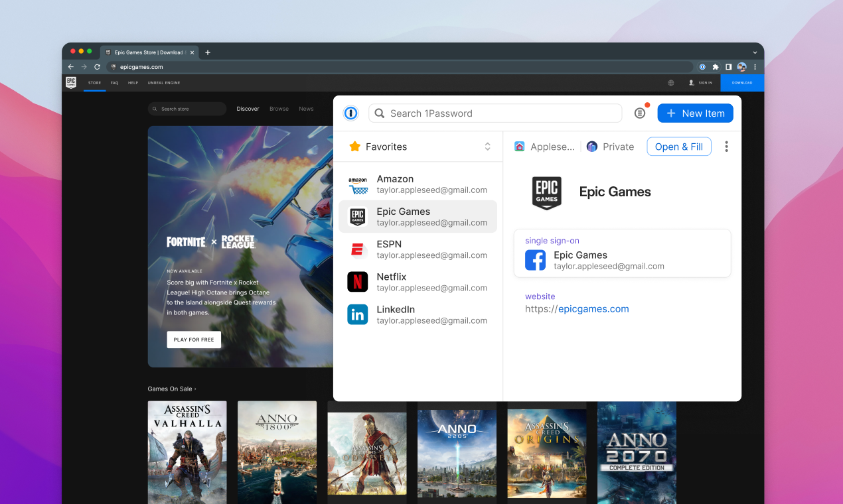Click the New Item button
843x504 pixels.
[x=695, y=113]
